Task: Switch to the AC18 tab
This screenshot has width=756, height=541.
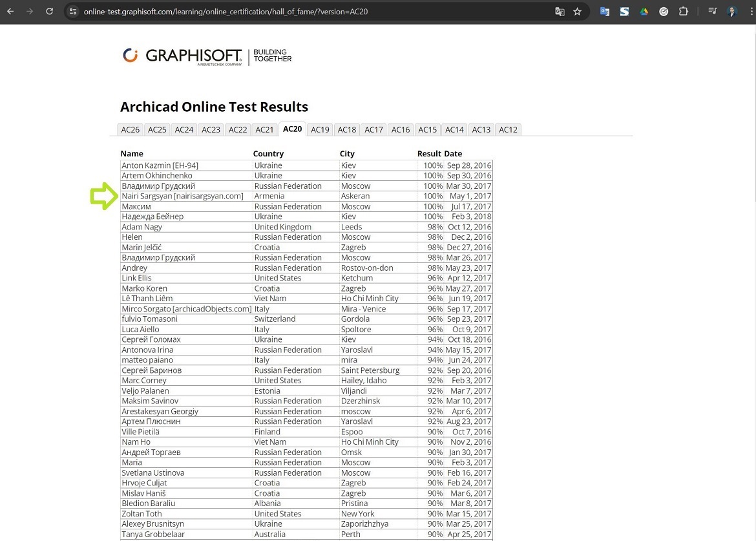Action: [347, 130]
